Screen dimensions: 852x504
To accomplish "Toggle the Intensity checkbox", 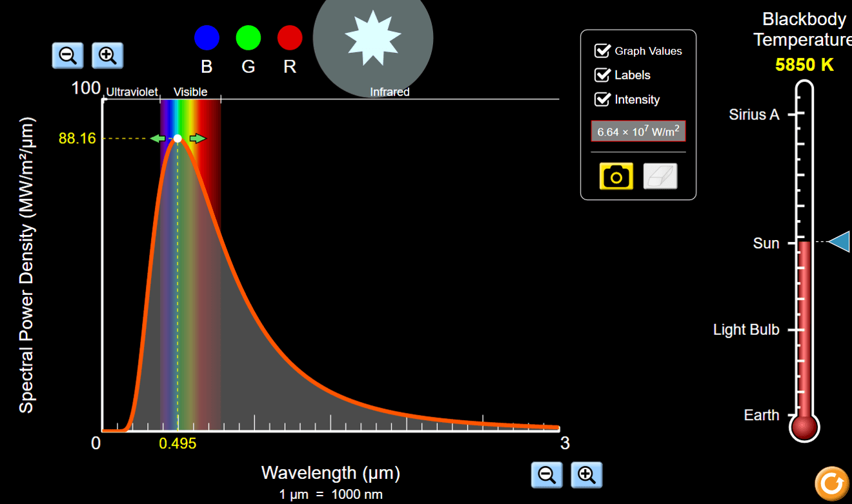I will (x=602, y=99).
